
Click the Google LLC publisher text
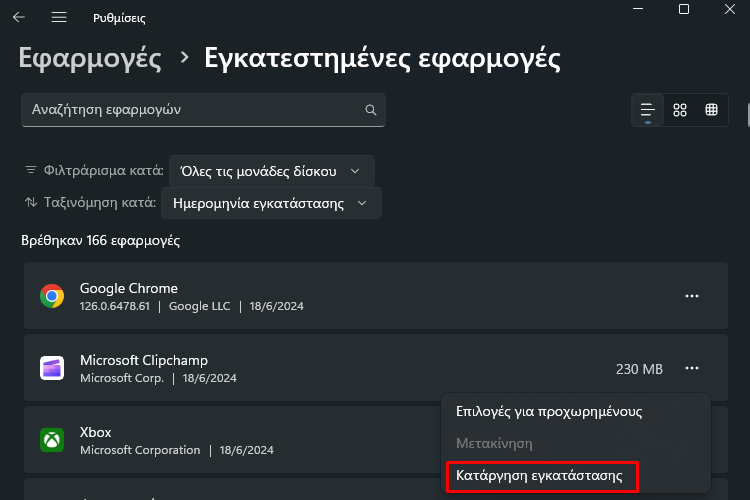point(199,306)
